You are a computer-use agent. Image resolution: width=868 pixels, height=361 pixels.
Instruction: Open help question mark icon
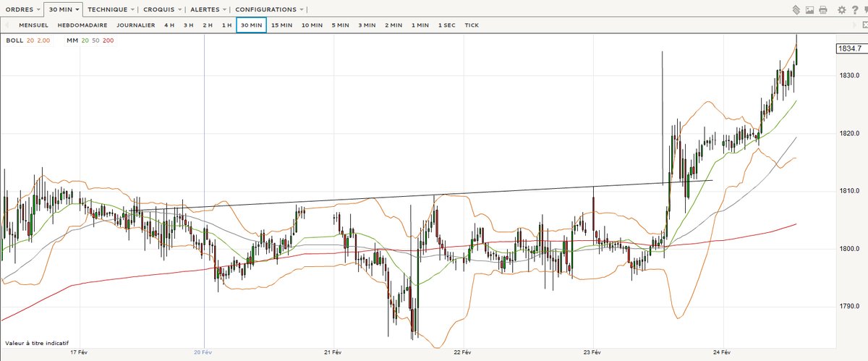click(854, 10)
